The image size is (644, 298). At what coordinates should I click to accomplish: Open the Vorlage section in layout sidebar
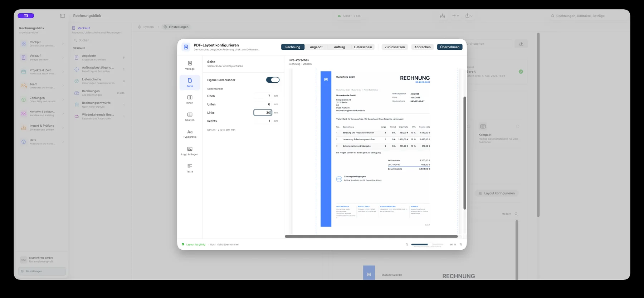click(x=190, y=65)
